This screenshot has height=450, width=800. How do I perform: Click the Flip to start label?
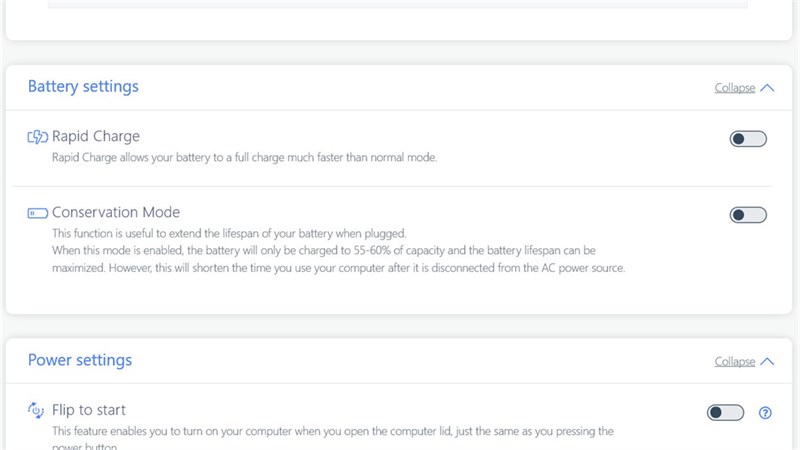[89, 410]
